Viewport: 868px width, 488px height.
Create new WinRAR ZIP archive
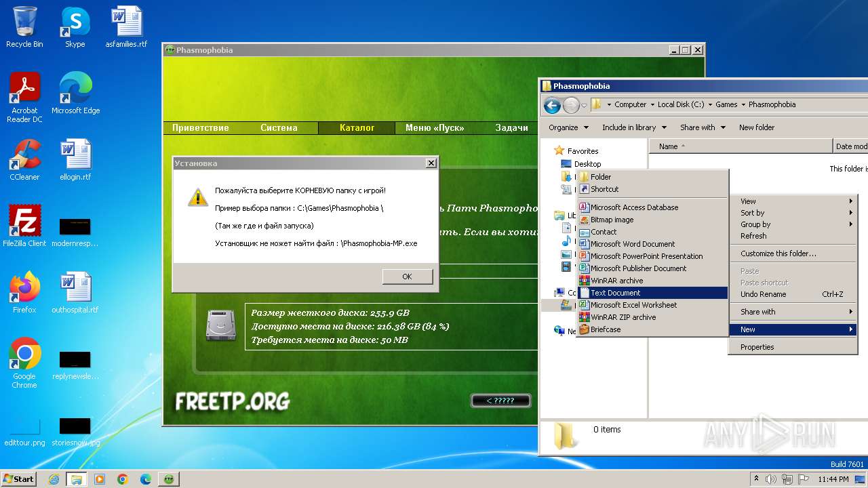[652, 317]
